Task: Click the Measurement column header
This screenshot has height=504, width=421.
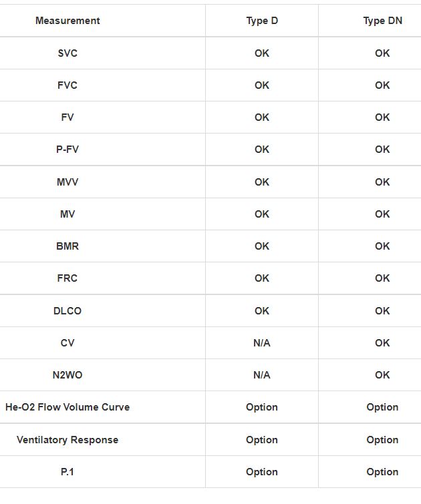Action: (67, 21)
